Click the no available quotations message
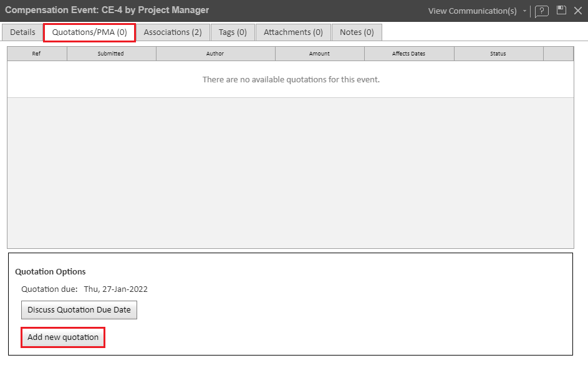 click(291, 80)
